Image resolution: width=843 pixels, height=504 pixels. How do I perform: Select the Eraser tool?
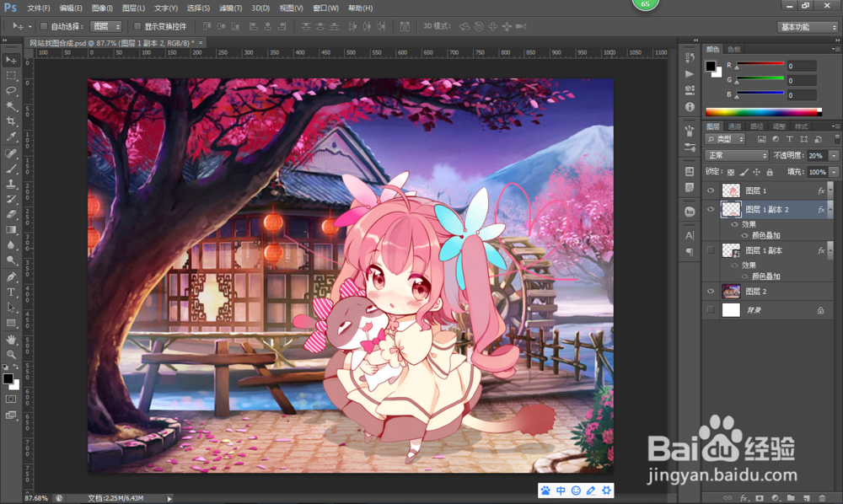click(11, 214)
